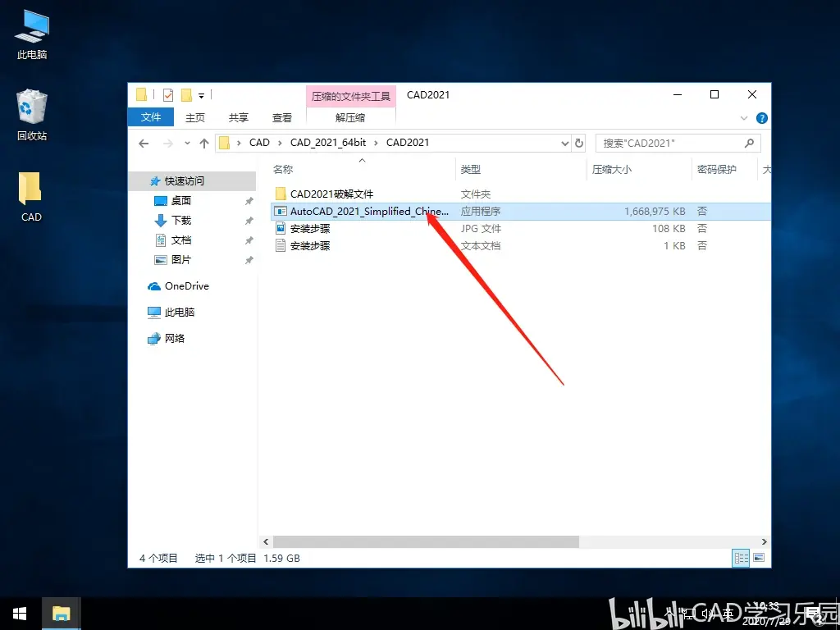Refresh the CAD2021 folder view

579,143
